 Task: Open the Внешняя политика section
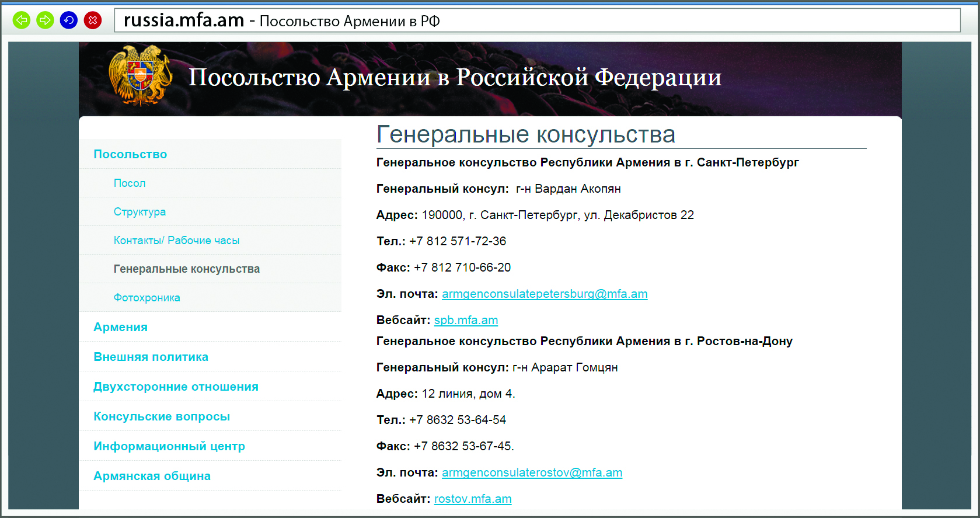pos(151,357)
